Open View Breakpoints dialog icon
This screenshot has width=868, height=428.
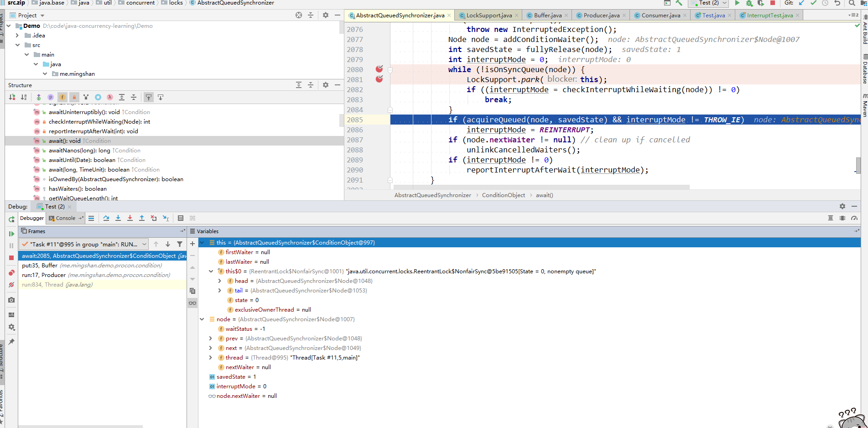(x=11, y=273)
